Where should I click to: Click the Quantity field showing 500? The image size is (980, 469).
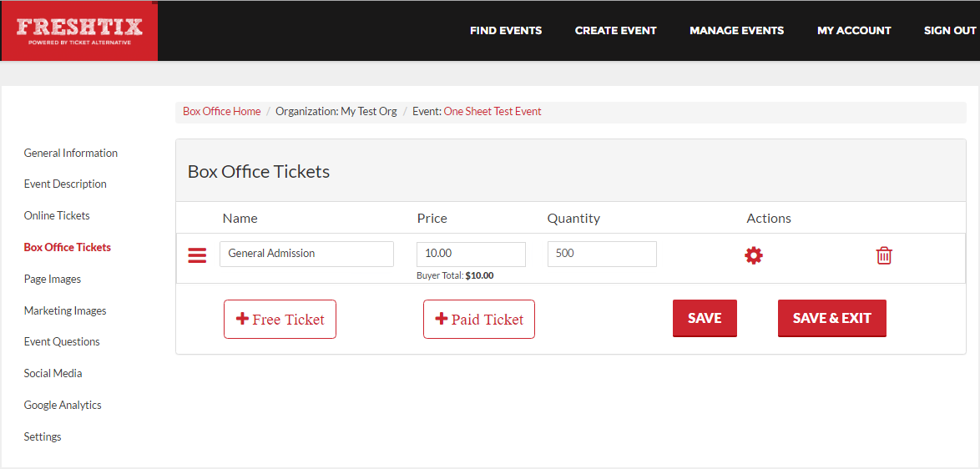602,255
